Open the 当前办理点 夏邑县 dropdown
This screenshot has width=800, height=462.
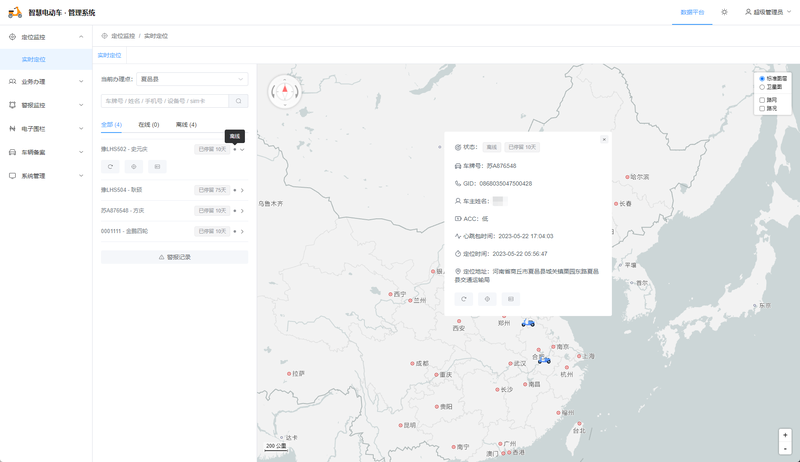click(192, 78)
